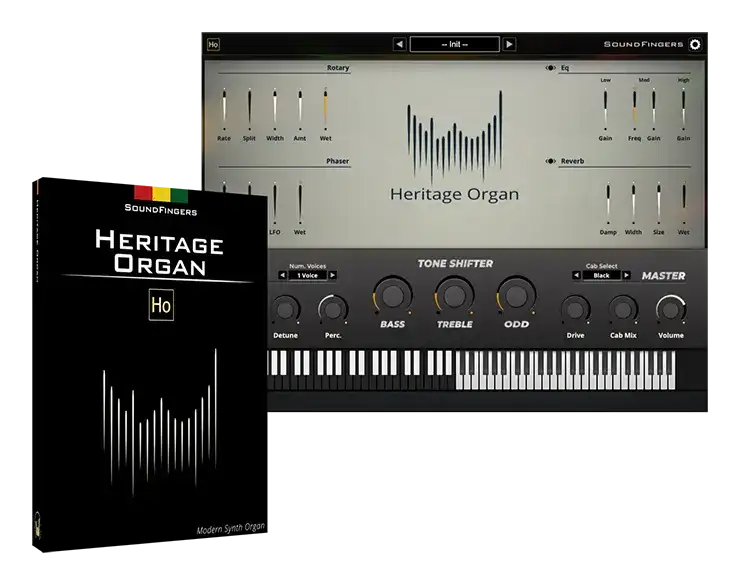This screenshot has height=585, width=740.
Task: Select next cabinet with Cab Select right arrow
Action: [x=627, y=275]
